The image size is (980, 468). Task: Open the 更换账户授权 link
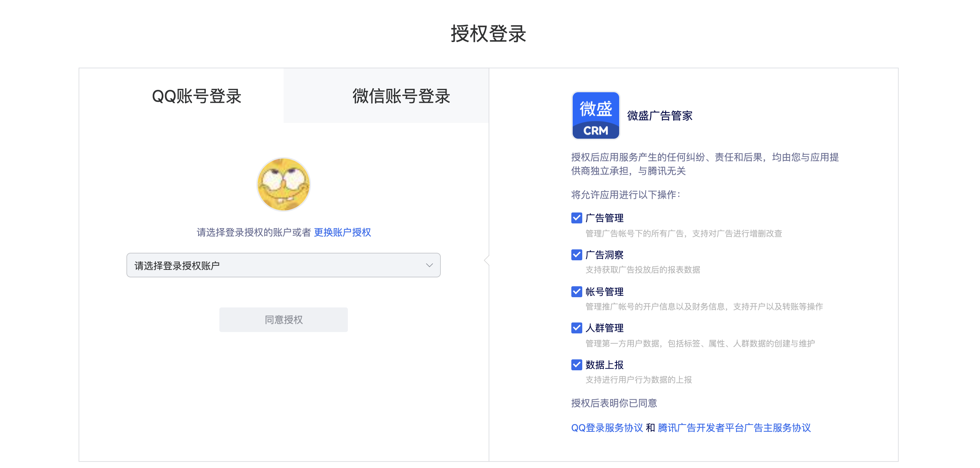click(x=342, y=232)
